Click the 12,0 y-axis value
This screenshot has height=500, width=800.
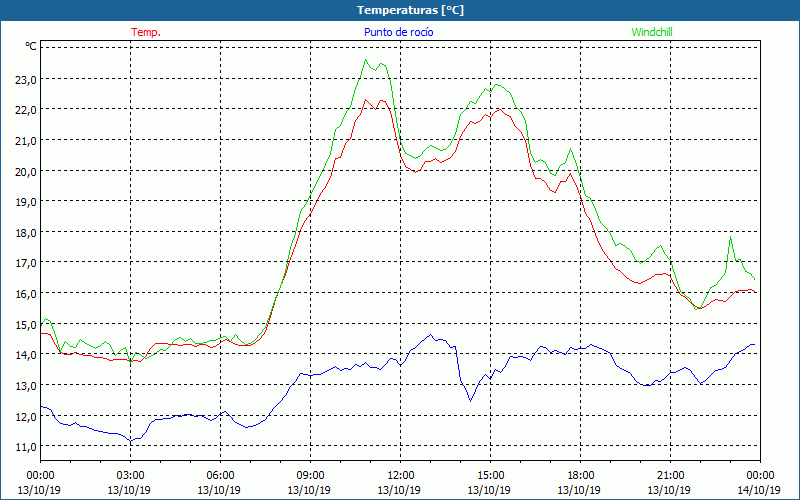pos(26,416)
